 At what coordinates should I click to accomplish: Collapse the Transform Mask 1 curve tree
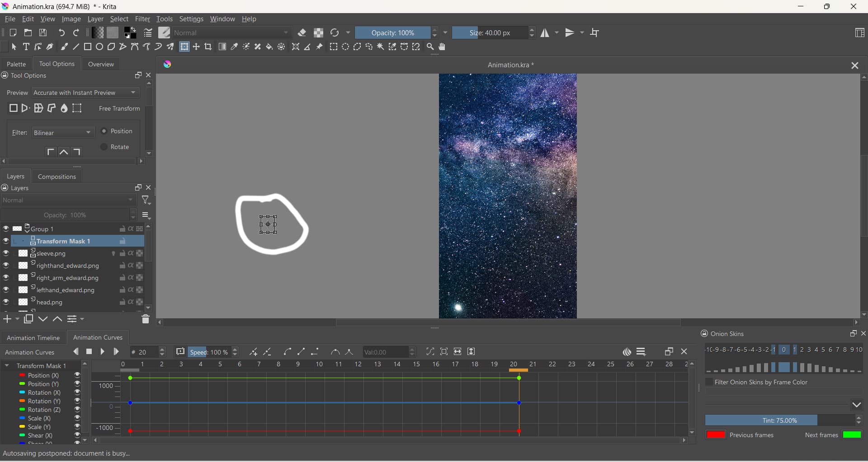tap(7, 366)
